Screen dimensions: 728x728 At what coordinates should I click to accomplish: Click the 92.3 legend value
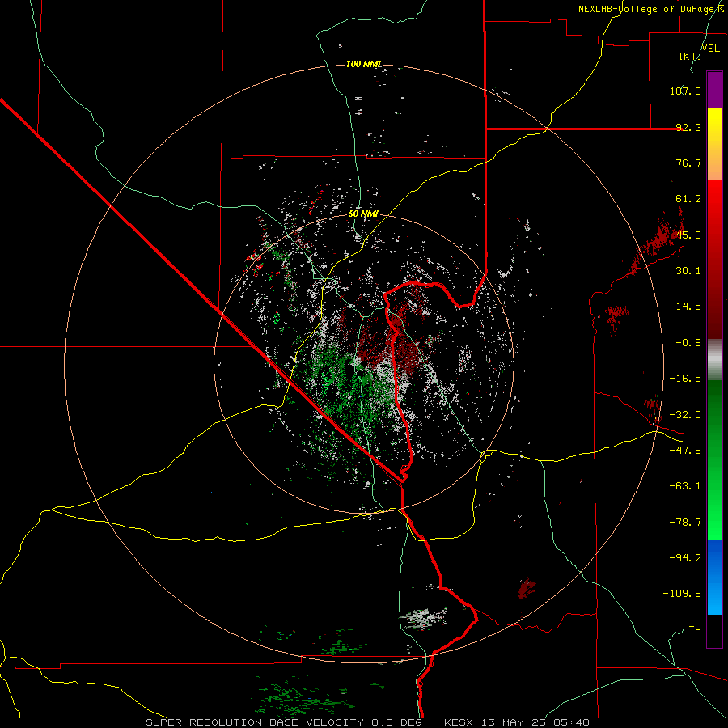coord(688,127)
